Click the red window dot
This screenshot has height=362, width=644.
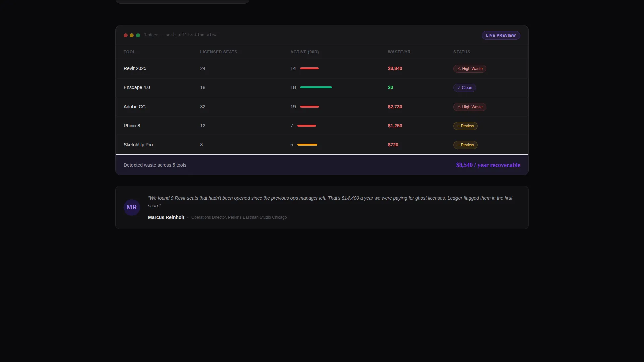click(x=126, y=35)
